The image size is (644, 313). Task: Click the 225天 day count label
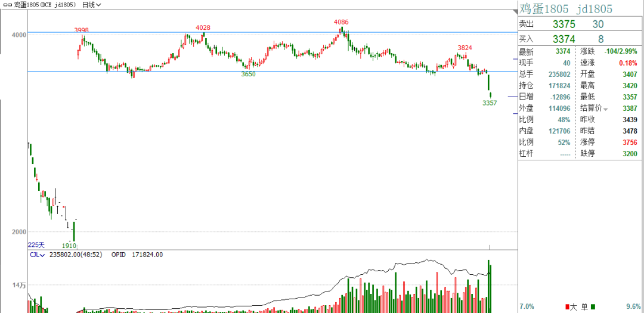pos(36,245)
